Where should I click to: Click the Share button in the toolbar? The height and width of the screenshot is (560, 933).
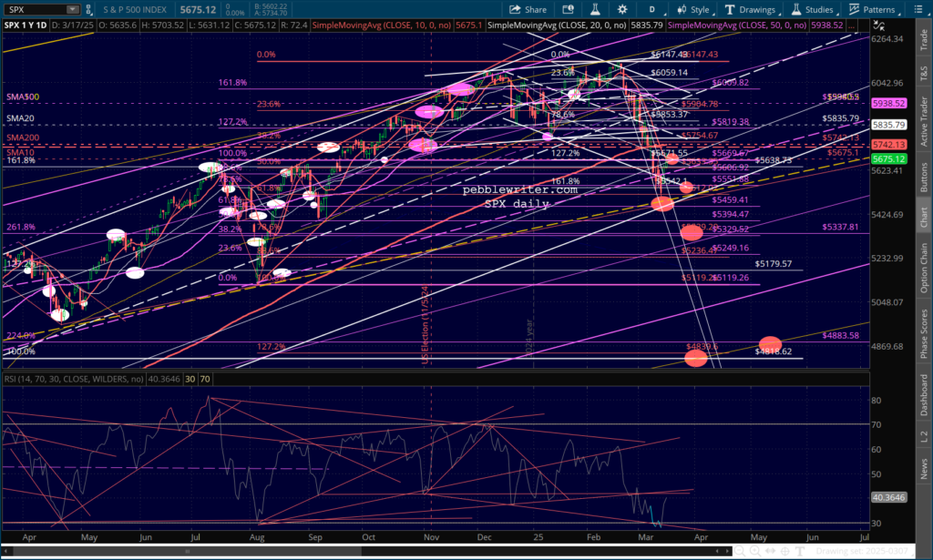pos(528,9)
